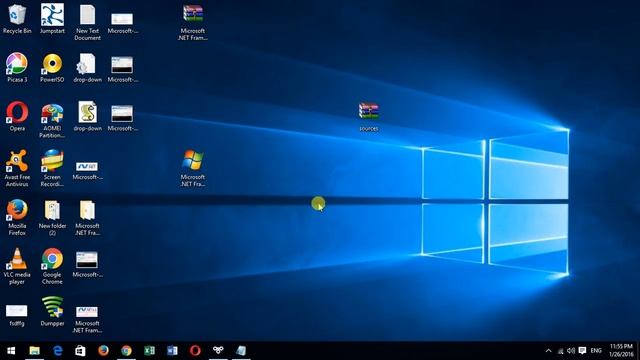
Task: Select the drop-down file with gear icon
Action: (87, 68)
